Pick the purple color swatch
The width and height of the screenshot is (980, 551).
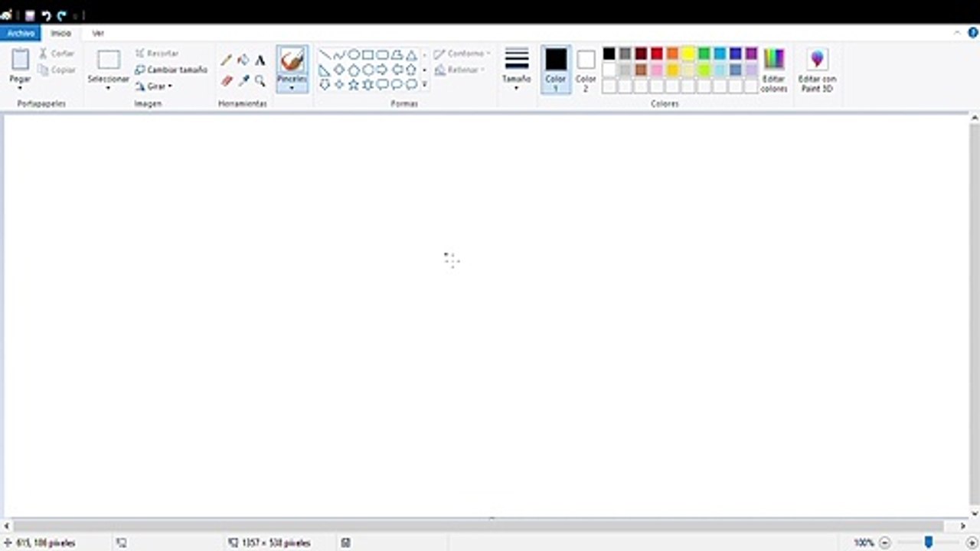(x=751, y=54)
